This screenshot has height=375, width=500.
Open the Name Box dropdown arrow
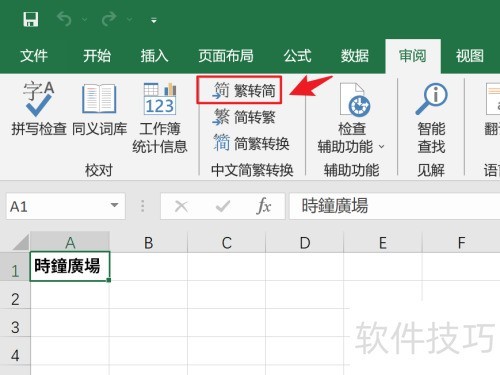(115, 206)
